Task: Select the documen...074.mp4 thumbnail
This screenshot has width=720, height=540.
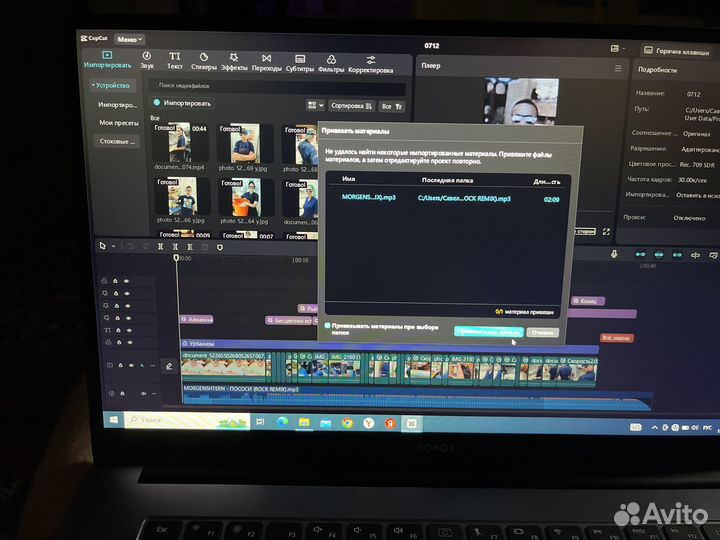Action: coord(180,143)
